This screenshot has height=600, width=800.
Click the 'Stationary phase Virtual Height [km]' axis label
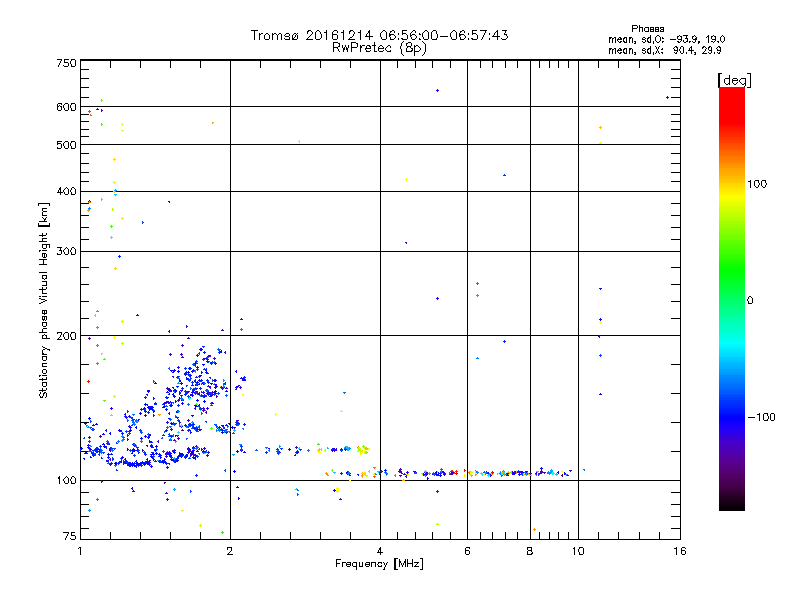click(44, 300)
